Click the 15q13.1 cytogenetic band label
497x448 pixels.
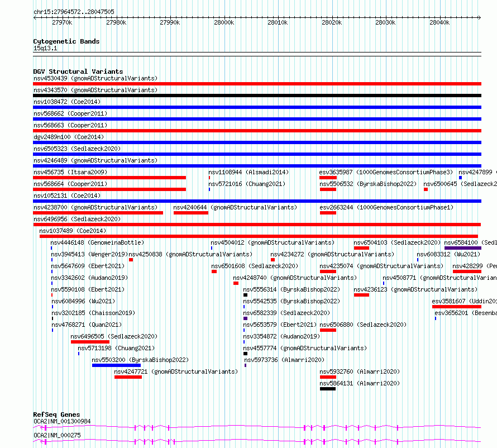click(x=45, y=48)
